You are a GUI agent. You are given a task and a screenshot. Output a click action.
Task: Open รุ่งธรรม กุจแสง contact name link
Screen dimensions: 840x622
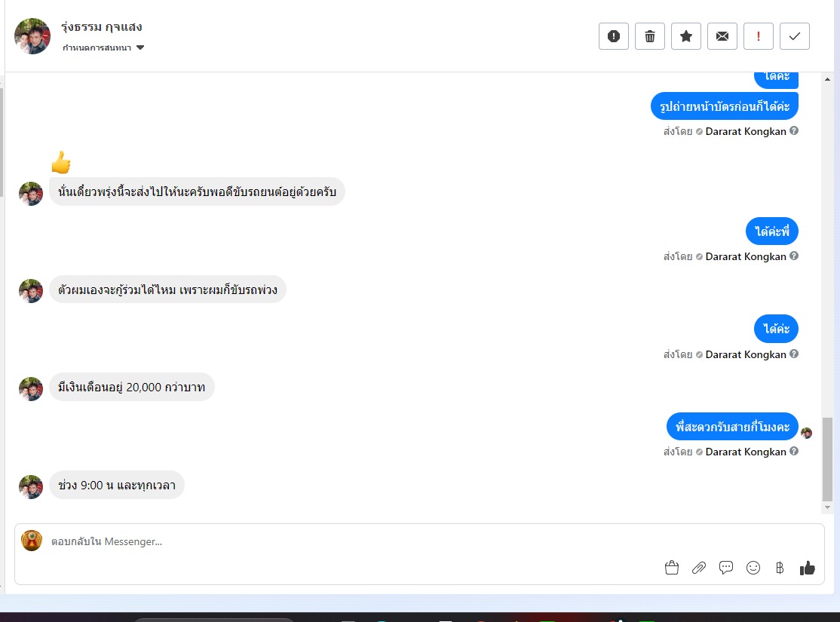[x=101, y=27]
